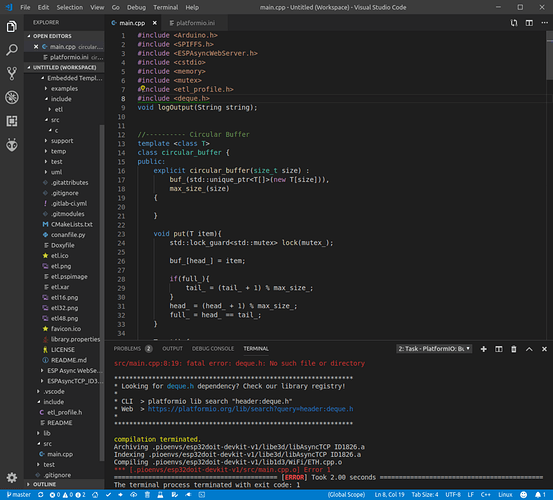Run PlatformIO task list icon
The width and height of the screenshot is (553, 500).
pos(174,495)
